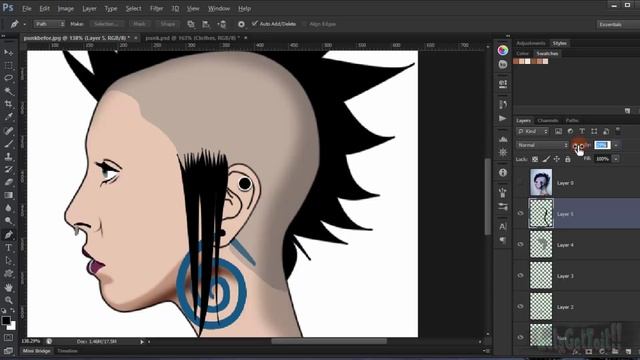640x360 pixels.
Task: Open the Mini Bridge panel tab
Action: (x=37, y=351)
